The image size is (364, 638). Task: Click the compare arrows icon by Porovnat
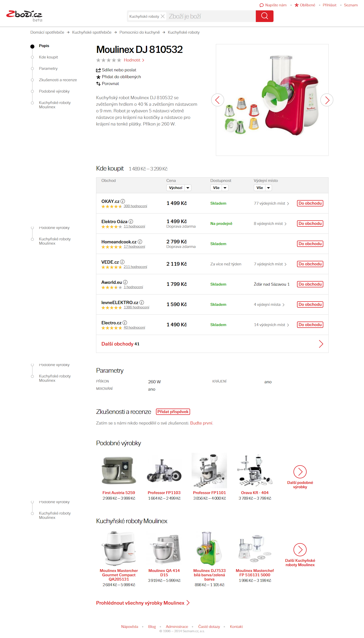[98, 84]
